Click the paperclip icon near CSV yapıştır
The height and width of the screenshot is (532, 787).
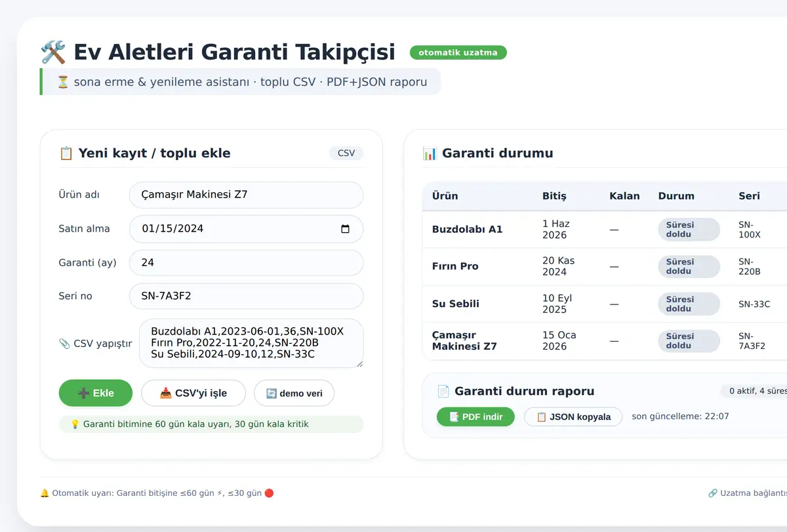click(x=64, y=344)
